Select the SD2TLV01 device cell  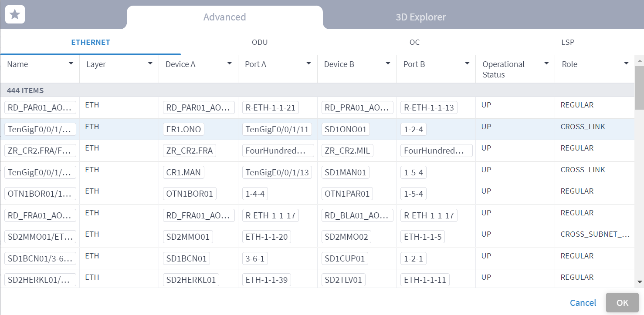pos(343,280)
